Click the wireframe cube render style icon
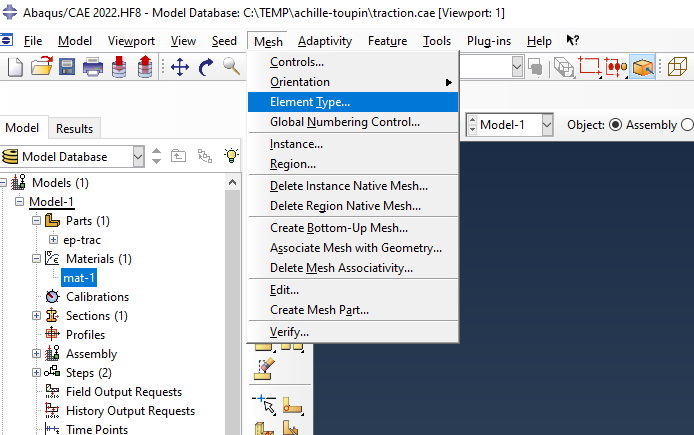The width and height of the screenshot is (694, 435). (x=677, y=67)
